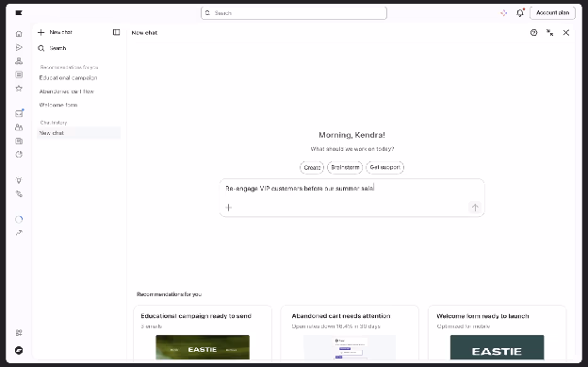Open the lightbulb ideas icon
The width and height of the screenshot is (588, 367).
pyautogui.click(x=19, y=180)
